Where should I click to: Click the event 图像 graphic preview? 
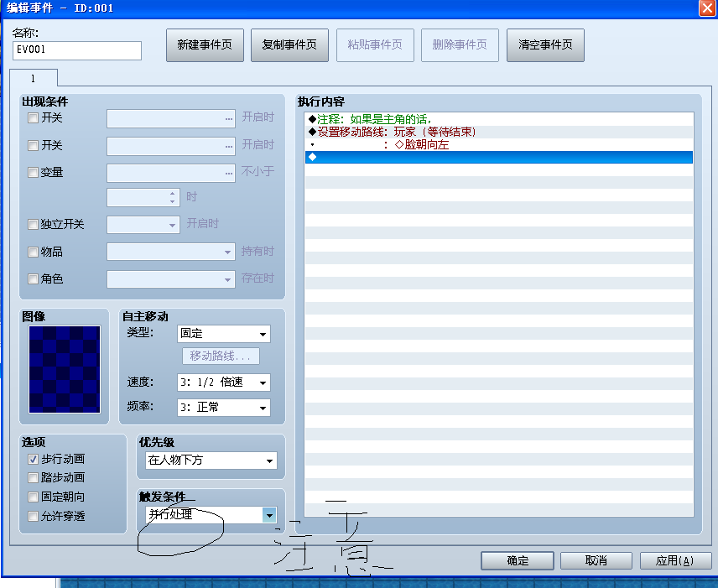(x=65, y=369)
